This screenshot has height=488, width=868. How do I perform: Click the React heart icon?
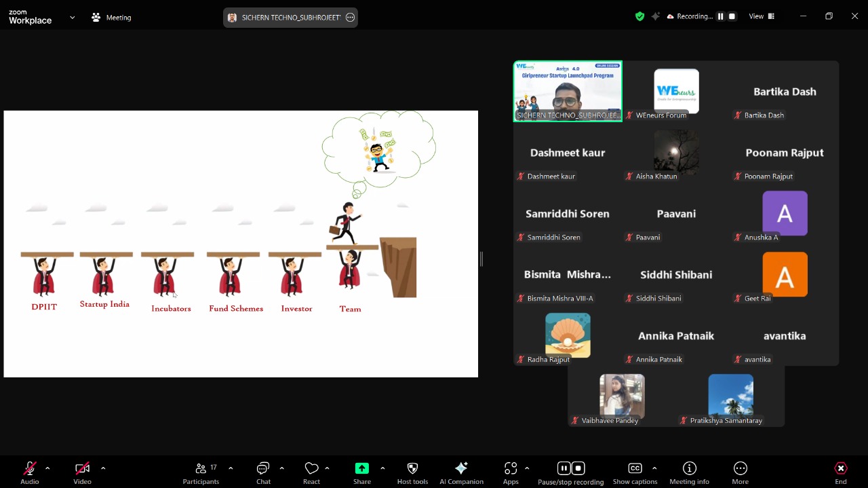(311, 472)
